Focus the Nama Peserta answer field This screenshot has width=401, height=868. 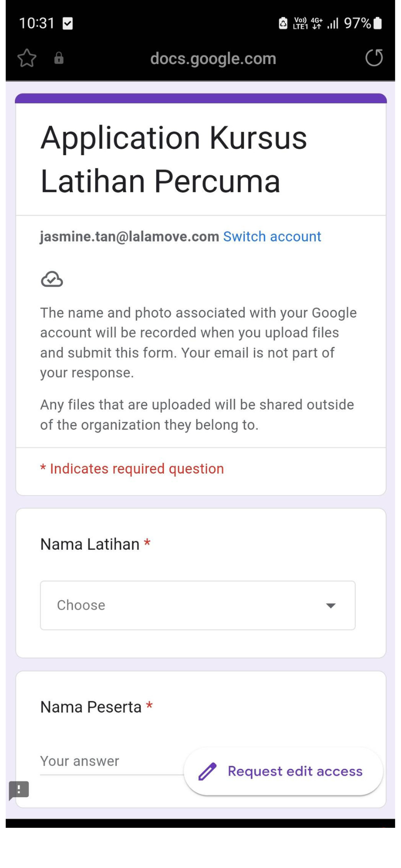click(112, 761)
